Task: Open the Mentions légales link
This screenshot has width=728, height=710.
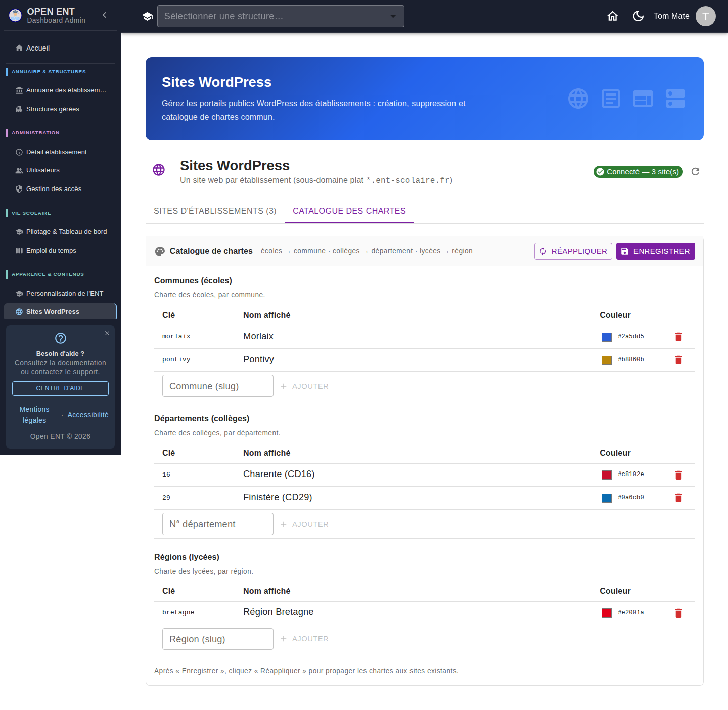Action: [x=34, y=415]
